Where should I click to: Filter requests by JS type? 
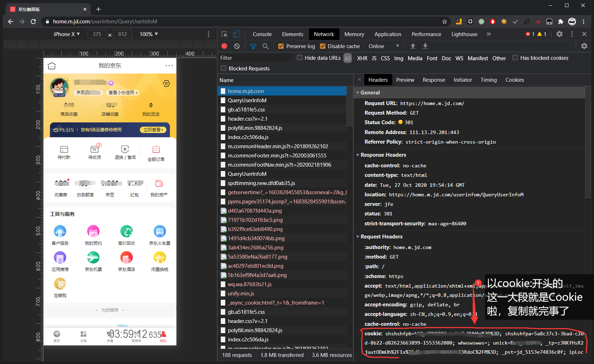374,58
